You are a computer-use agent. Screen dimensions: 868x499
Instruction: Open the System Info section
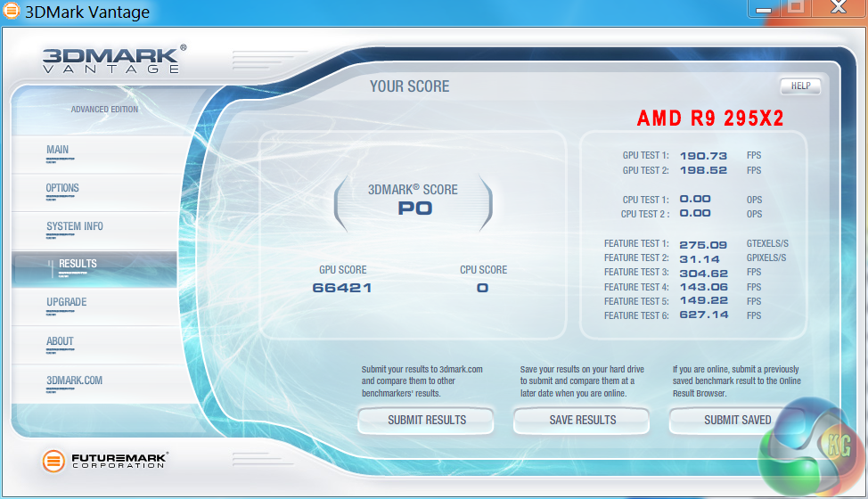94,231
